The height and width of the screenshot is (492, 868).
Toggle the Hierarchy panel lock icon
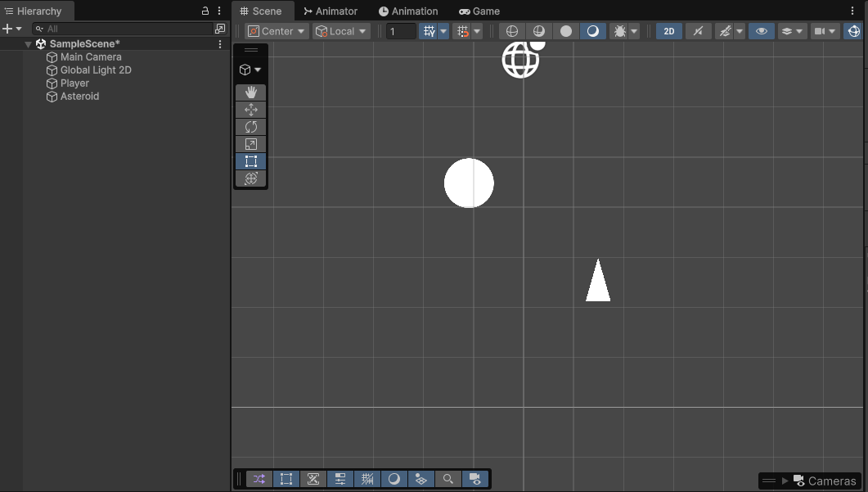point(205,11)
